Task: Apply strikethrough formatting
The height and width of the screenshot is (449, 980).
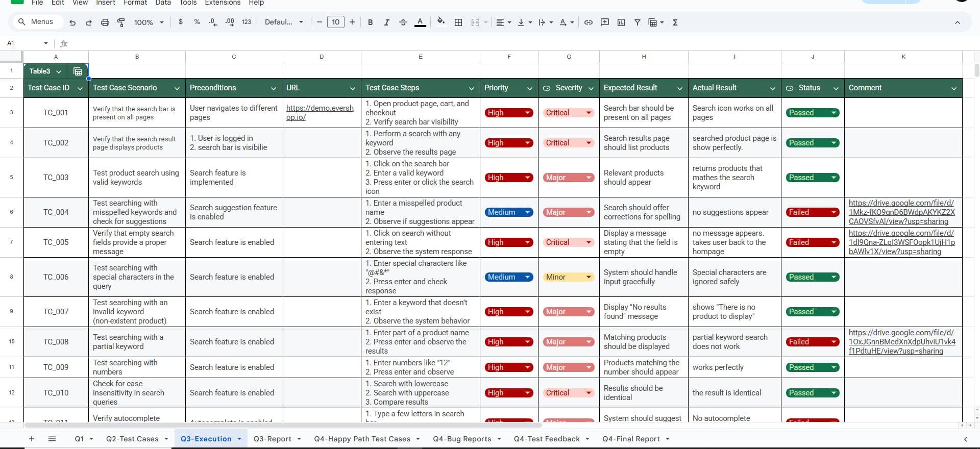Action: coord(403,22)
